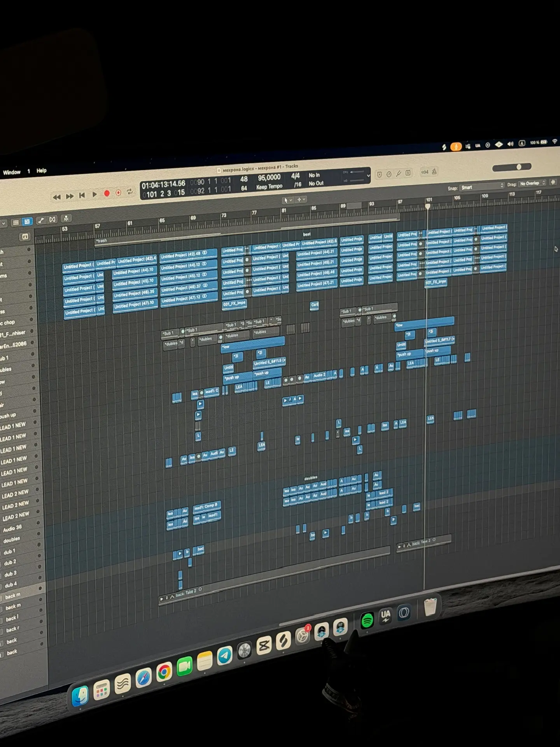Screen dimensions: 560x747
Task: Open Spotify from the Dock
Action: click(x=367, y=620)
